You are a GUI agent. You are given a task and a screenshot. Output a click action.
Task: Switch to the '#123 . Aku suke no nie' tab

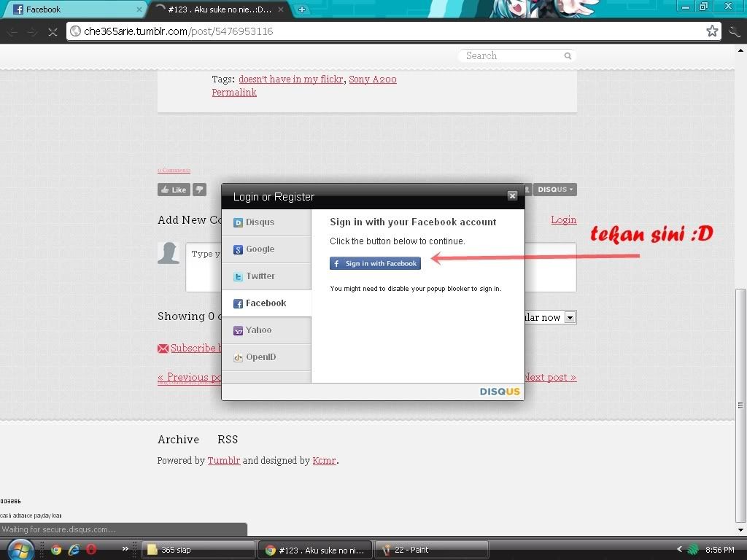(219, 9)
